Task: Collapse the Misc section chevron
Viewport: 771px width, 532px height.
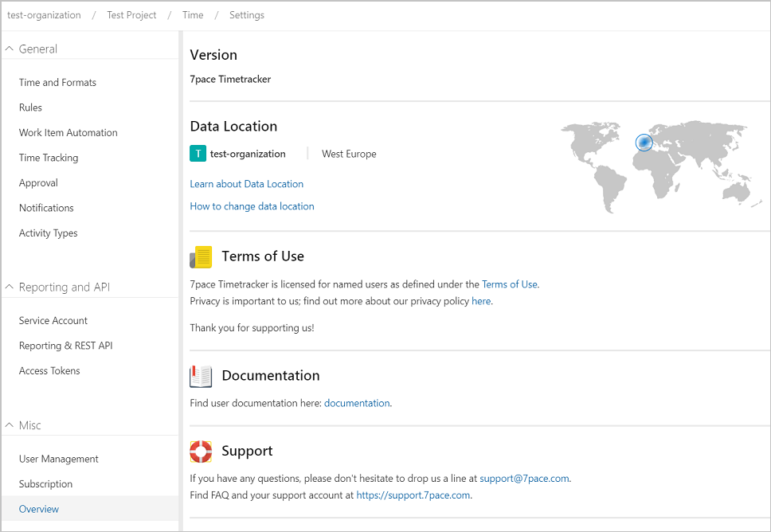Action: (x=10, y=424)
